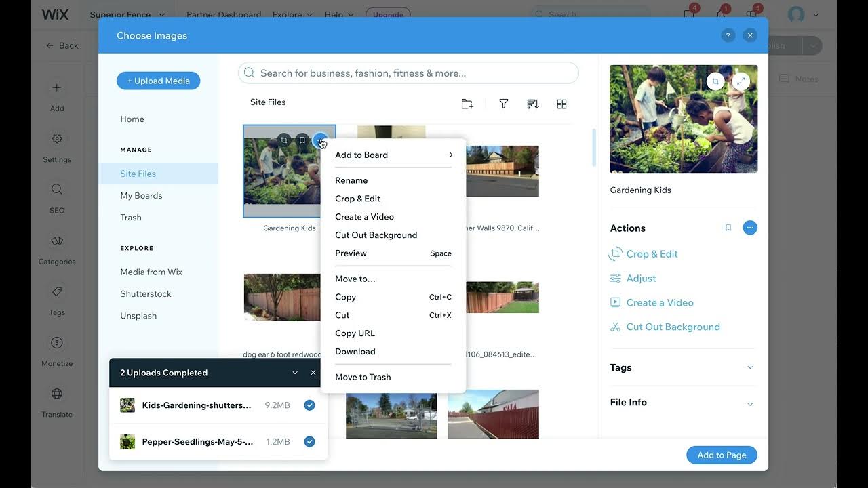This screenshot has width=868, height=488.
Task: Open the filter funnel icon
Action: point(504,104)
